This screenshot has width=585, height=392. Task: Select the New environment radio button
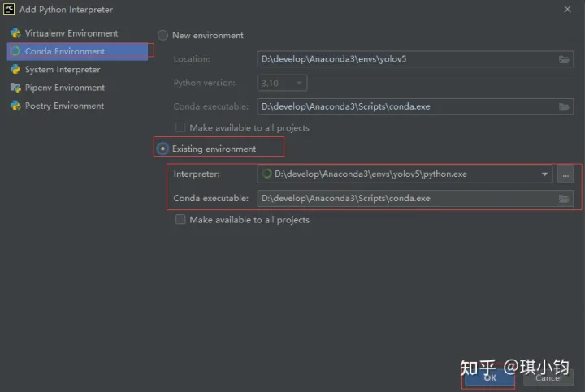(x=162, y=36)
